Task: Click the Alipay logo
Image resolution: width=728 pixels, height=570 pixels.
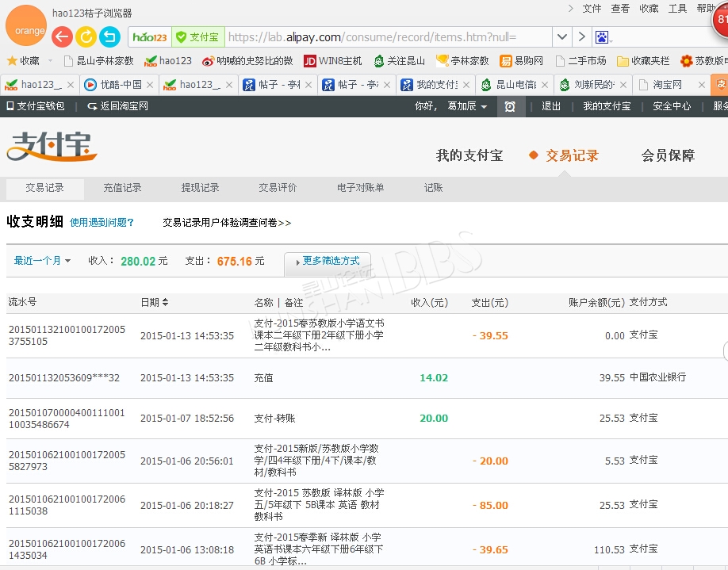Action: coord(52,147)
